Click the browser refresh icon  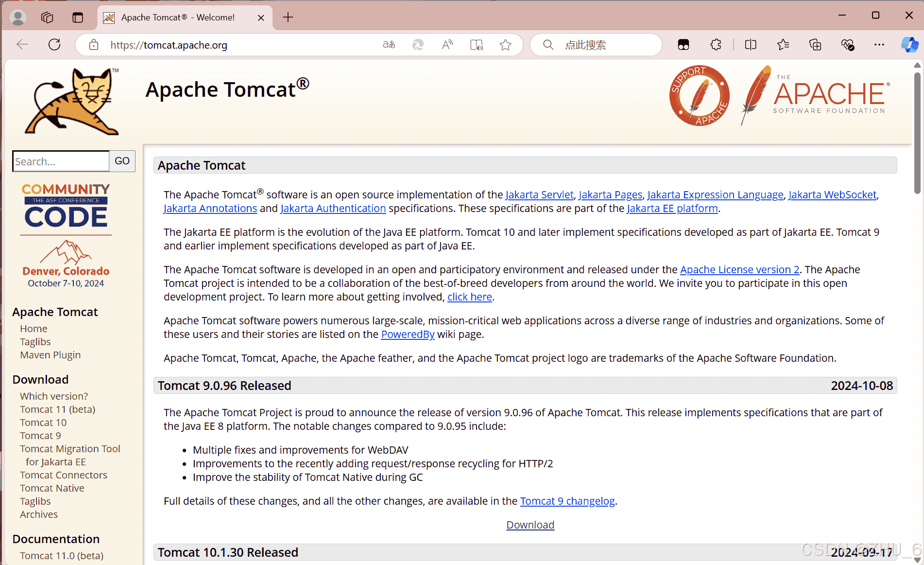pos(54,45)
